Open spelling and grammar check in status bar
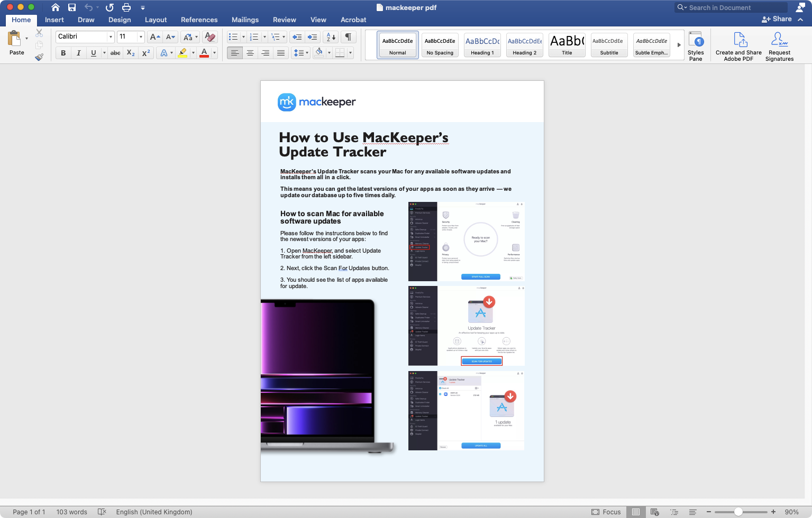Screen dimensions: 812x518 [x=102, y=512]
